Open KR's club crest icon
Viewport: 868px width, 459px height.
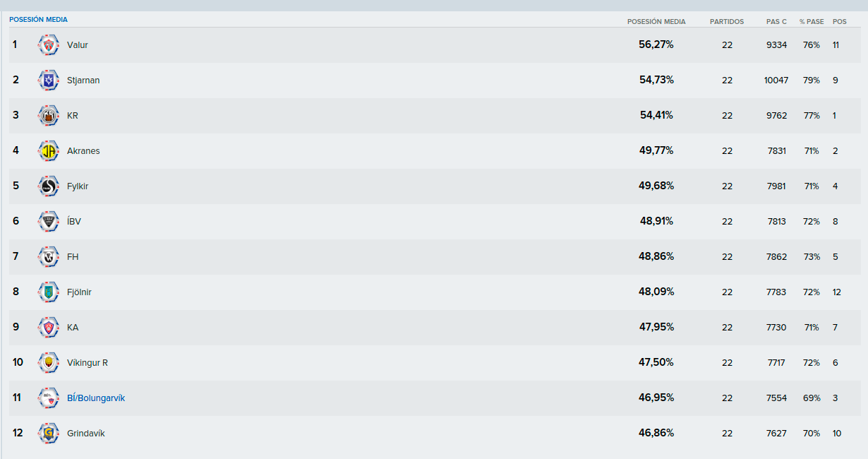[x=49, y=116]
